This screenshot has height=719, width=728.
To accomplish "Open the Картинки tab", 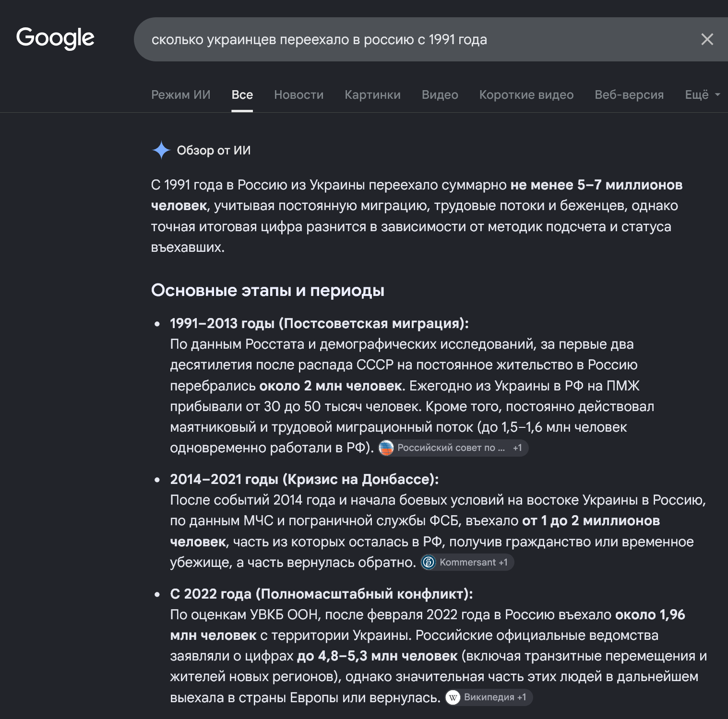I will pos(372,94).
